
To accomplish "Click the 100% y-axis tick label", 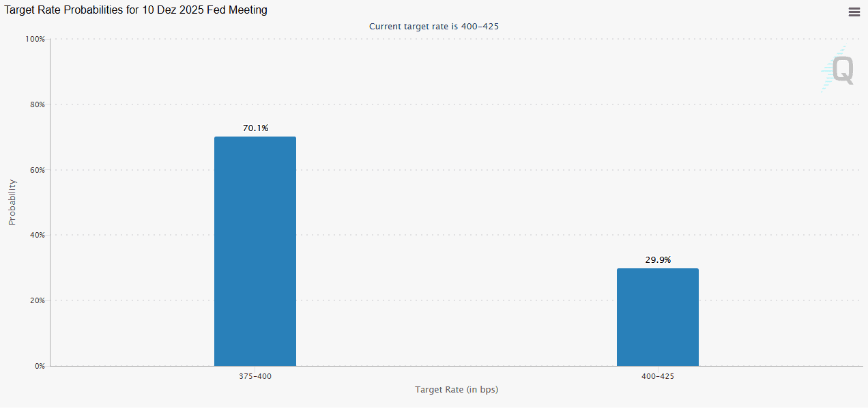I will [35, 40].
